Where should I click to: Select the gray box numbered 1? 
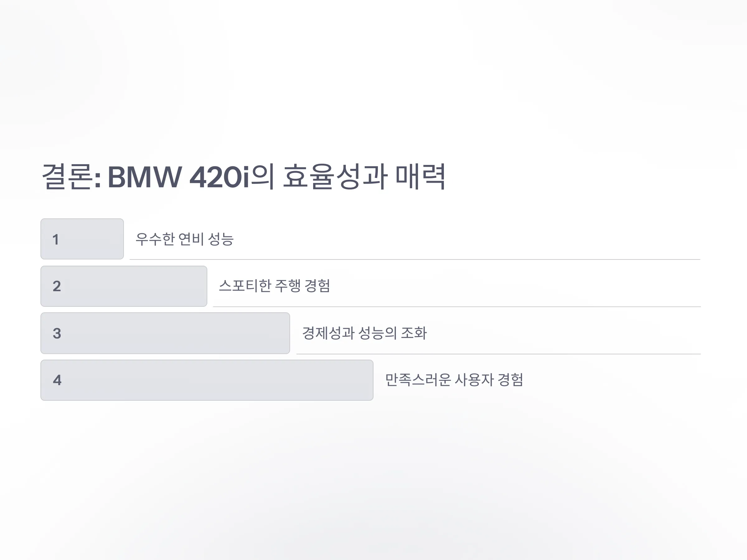coord(82,239)
